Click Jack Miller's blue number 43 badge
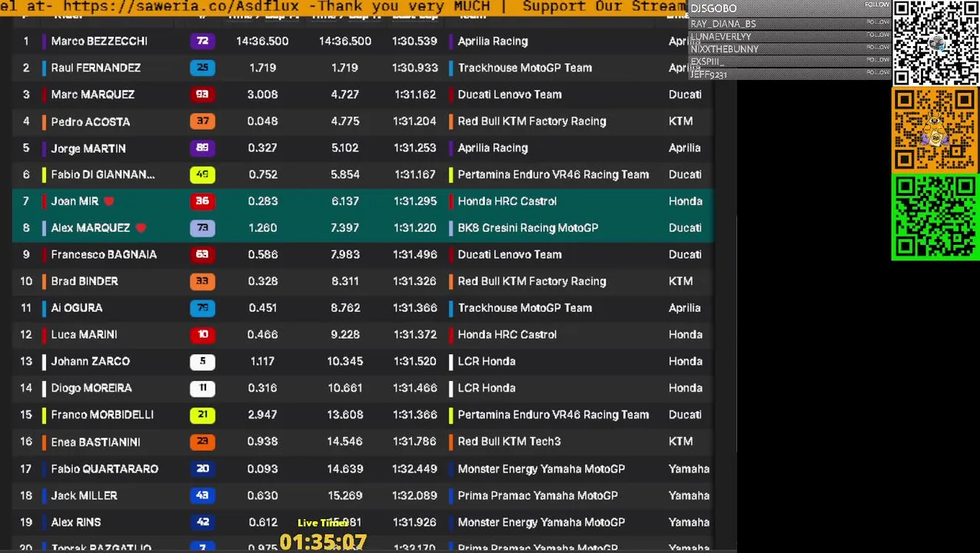This screenshot has width=980, height=553. pyautogui.click(x=202, y=495)
